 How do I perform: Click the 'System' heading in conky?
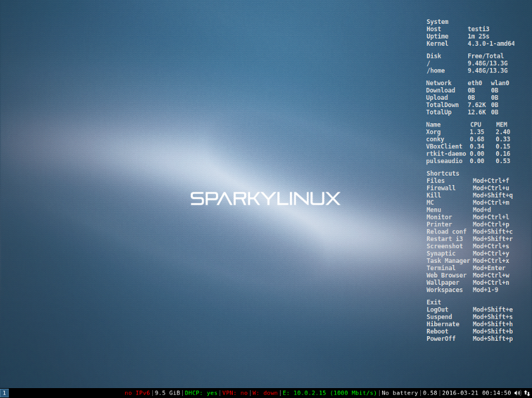click(x=438, y=22)
